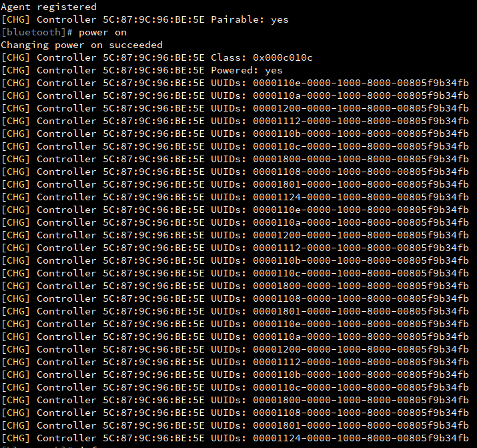Click the word "Controller" on the Pairable line

[x=67, y=19]
